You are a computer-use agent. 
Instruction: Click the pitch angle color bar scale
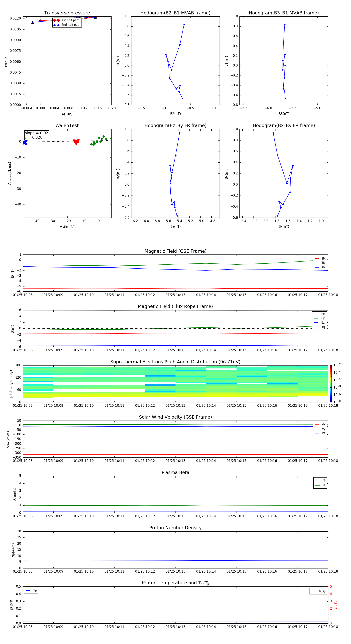[331, 384]
